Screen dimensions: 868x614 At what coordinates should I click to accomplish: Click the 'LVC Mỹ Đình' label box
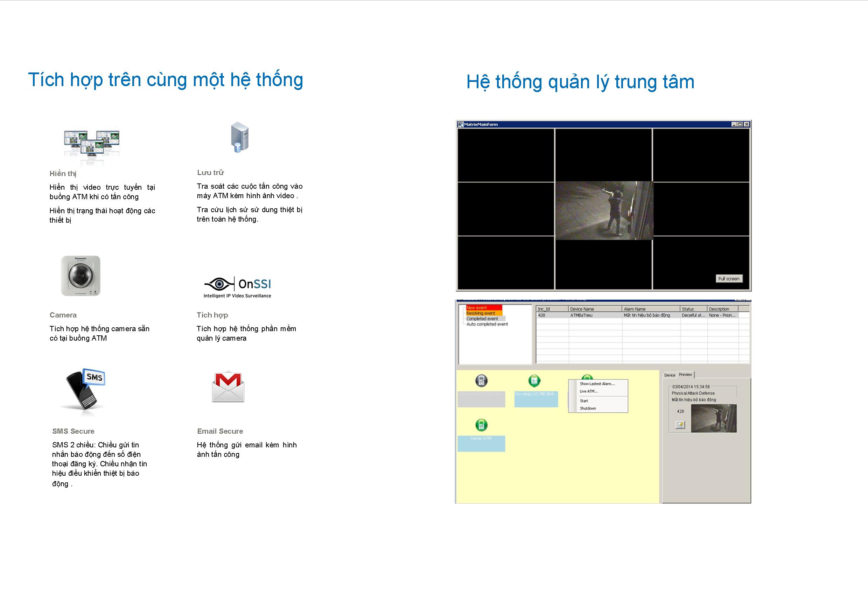tap(536, 399)
